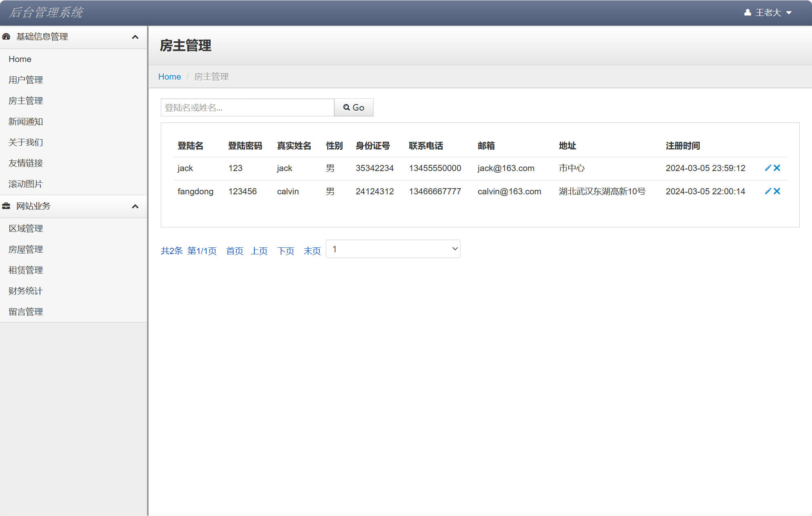The image size is (812, 516).
Task: Click the briefcase icon beside 网站业务
Action: tap(6, 206)
